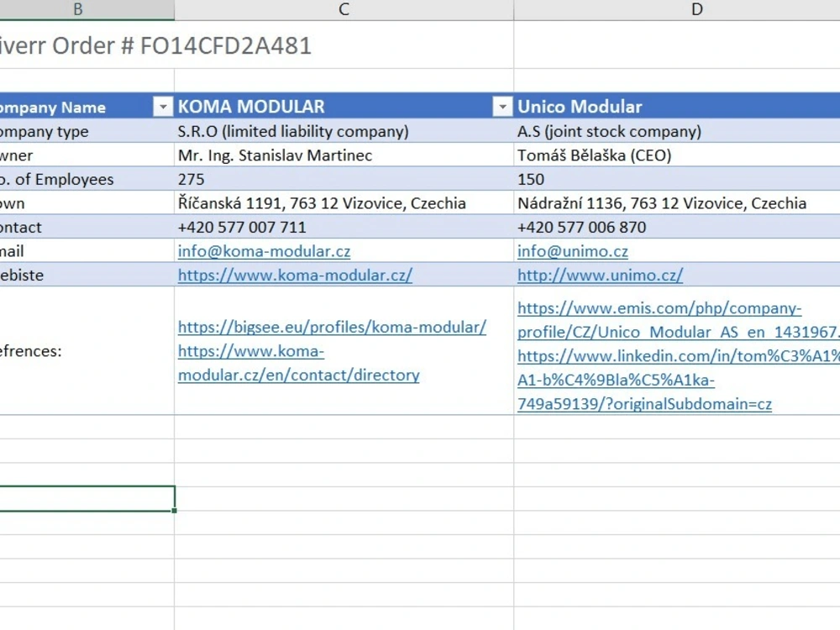Open https://www.koma-modular.cz/ website link

click(x=295, y=276)
